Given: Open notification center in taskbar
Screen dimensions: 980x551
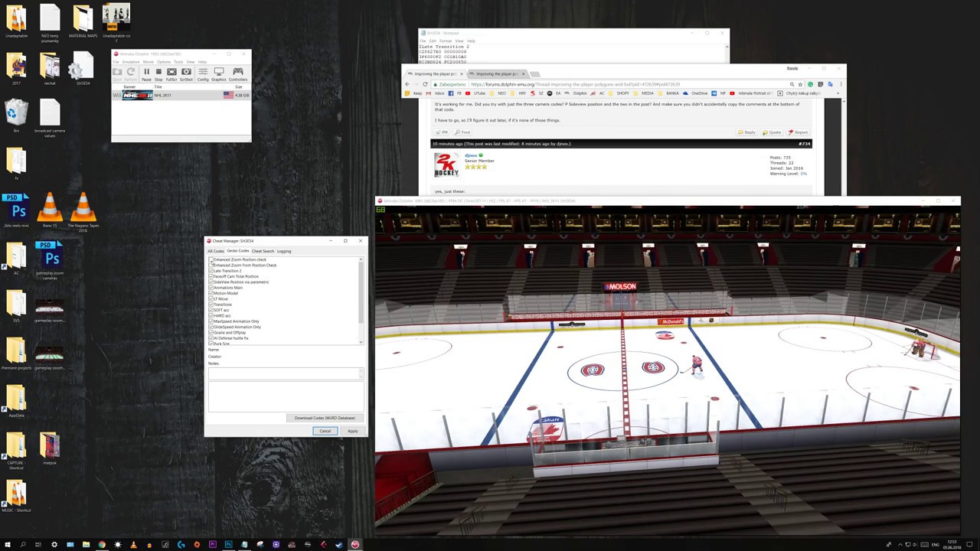Looking at the screenshot, I should (969, 545).
